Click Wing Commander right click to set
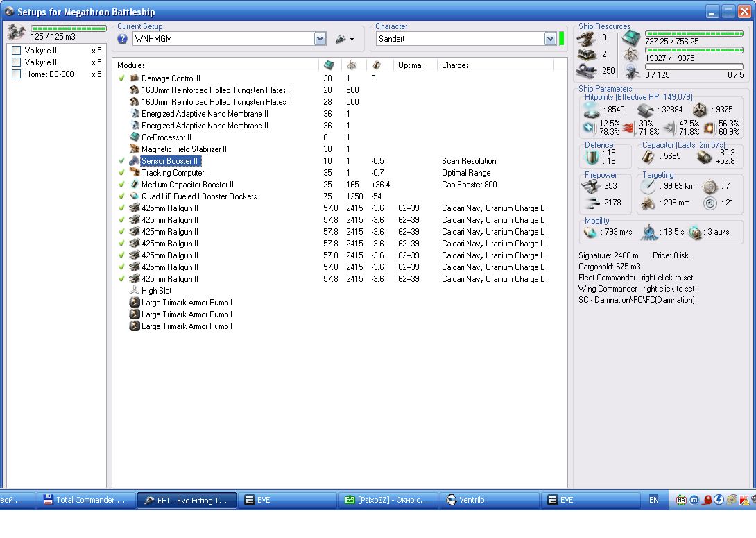 coord(637,289)
